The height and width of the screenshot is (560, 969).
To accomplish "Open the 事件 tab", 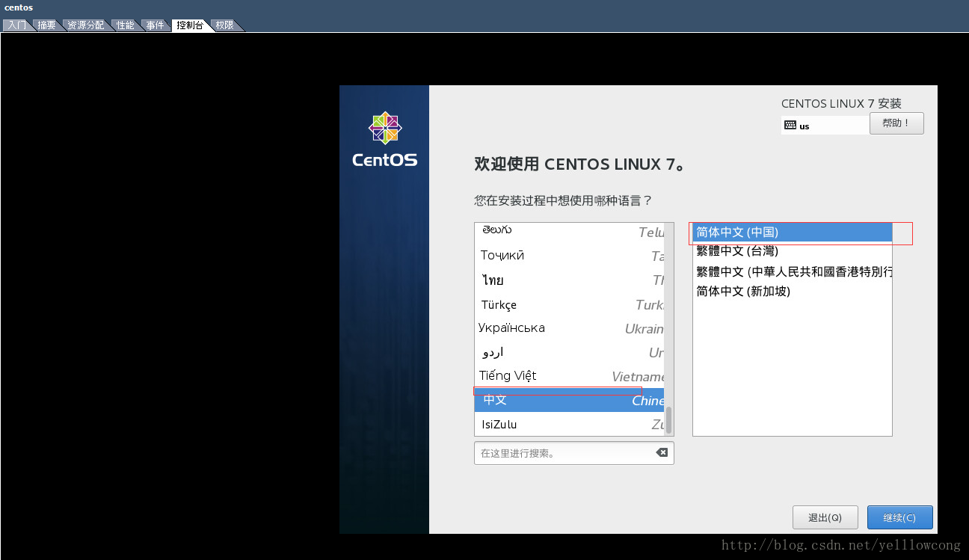I will pos(155,25).
